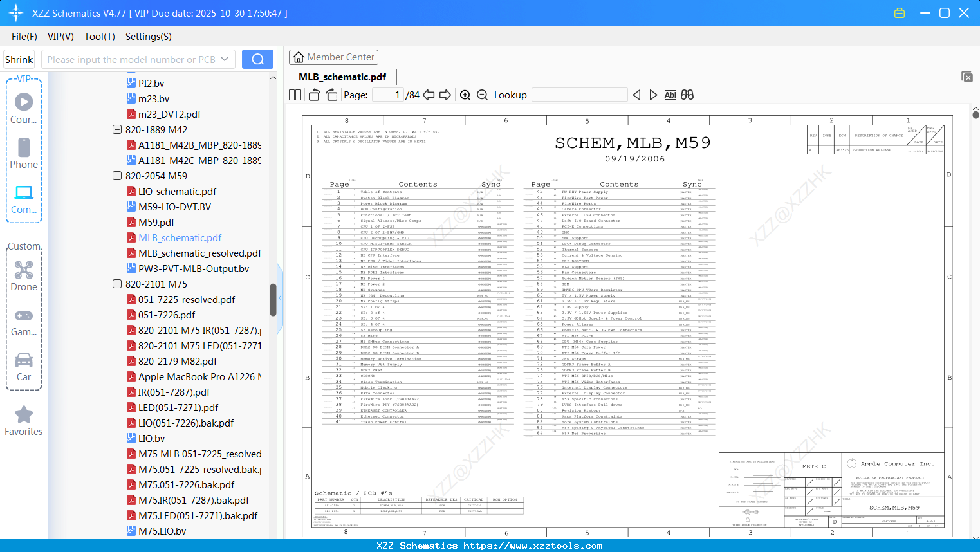Zoom in on the schematic
980x552 pixels.
point(465,95)
